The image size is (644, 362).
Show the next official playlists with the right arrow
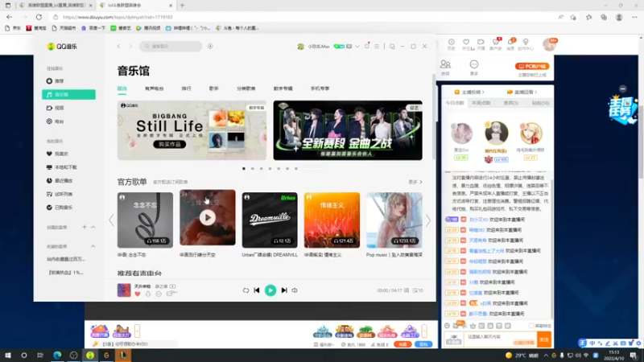(x=428, y=220)
